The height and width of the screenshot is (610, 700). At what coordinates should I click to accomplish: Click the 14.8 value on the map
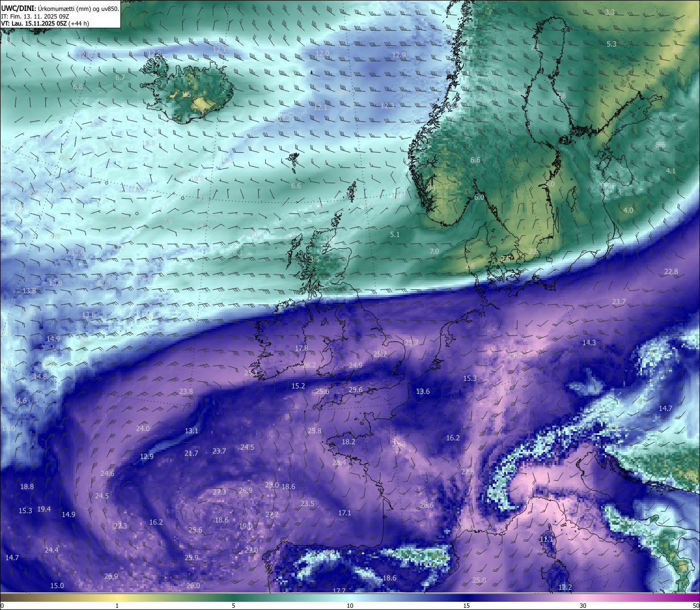[x=40, y=376]
